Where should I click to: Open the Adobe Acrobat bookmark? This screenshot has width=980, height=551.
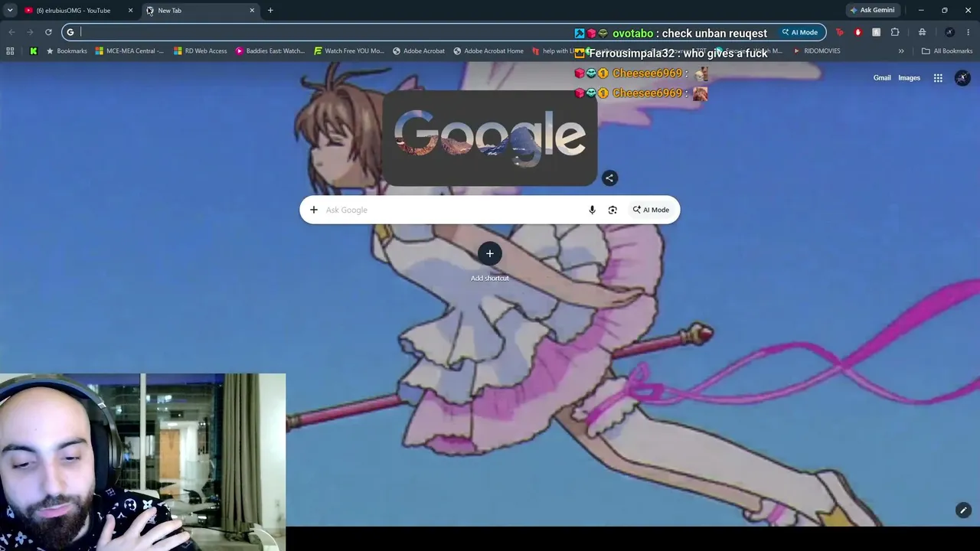(x=419, y=51)
